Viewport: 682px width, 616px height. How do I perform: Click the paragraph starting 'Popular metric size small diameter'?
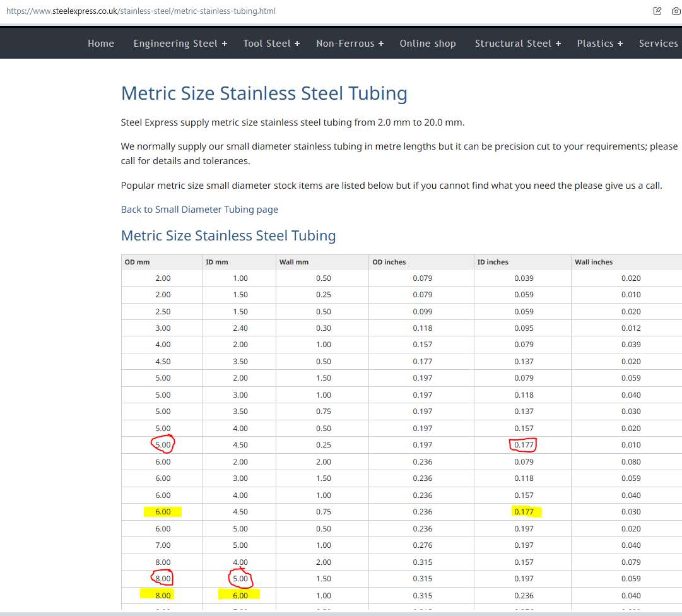click(391, 186)
